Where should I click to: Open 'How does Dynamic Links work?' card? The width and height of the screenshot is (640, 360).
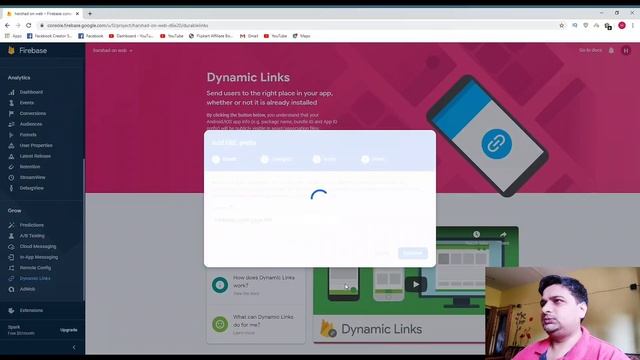coord(256,285)
